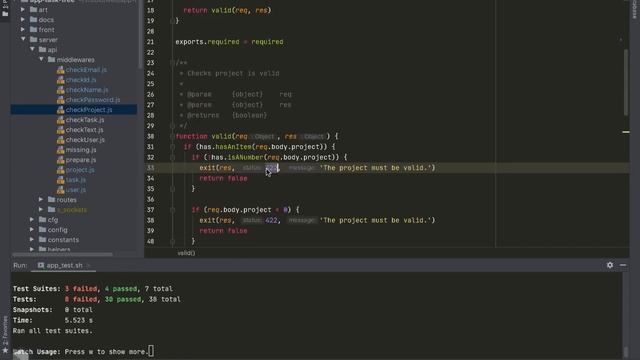Click line number 33 in gutter

(x=151, y=168)
